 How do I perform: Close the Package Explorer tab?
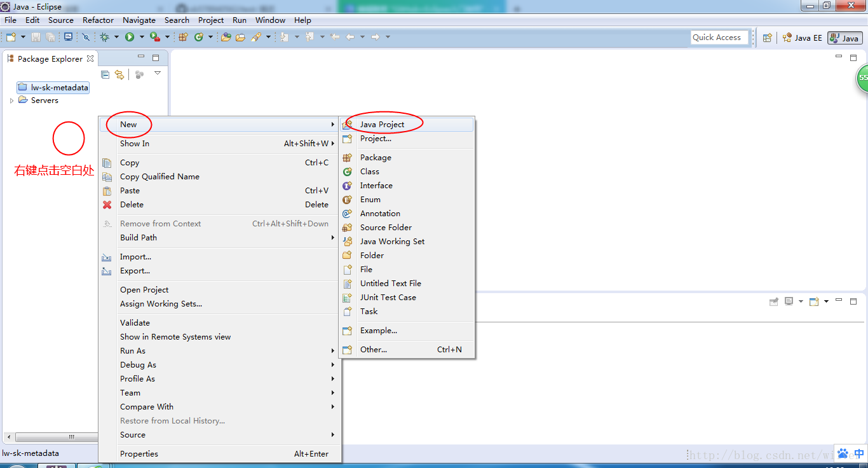coord(90,59)
